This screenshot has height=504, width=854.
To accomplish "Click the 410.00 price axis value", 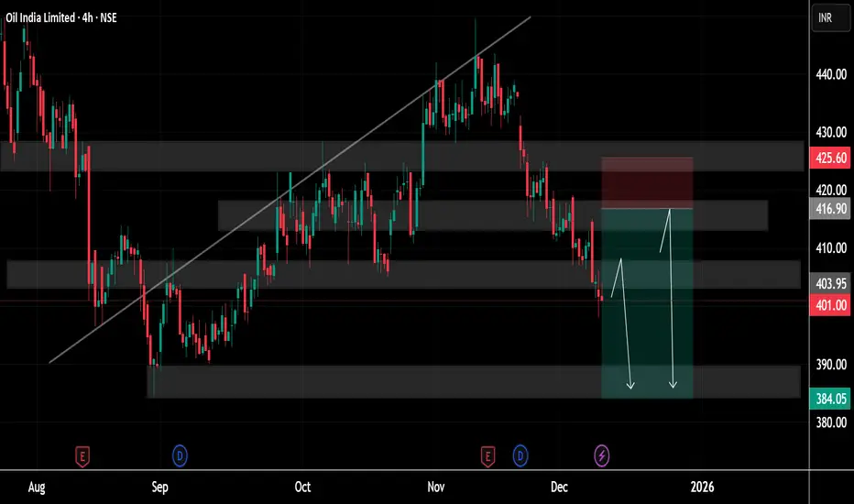I will pos(831,248).
